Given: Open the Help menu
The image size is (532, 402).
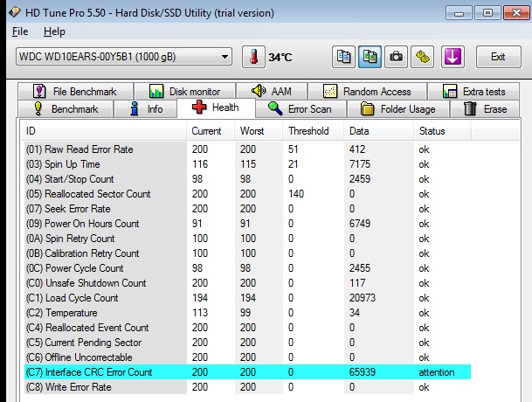Looking at the screenshot, I should (x=54, y=31).
